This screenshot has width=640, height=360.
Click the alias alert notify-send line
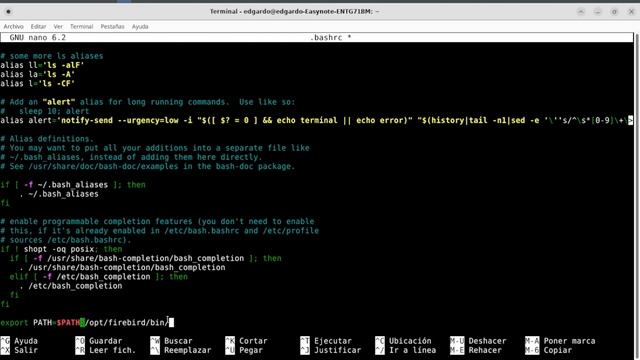tap(316, 120)
